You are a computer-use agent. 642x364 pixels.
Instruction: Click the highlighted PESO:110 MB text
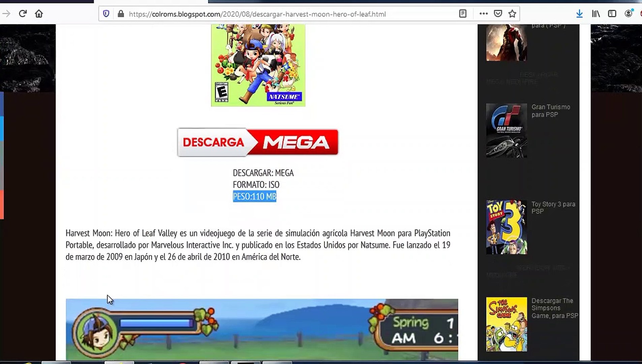(x=254, y=196)
